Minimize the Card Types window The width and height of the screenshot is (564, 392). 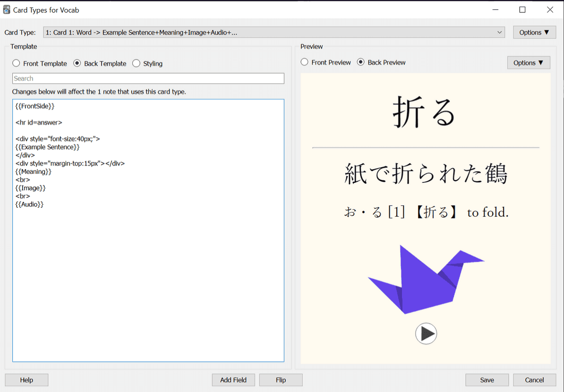coord(496,10)
